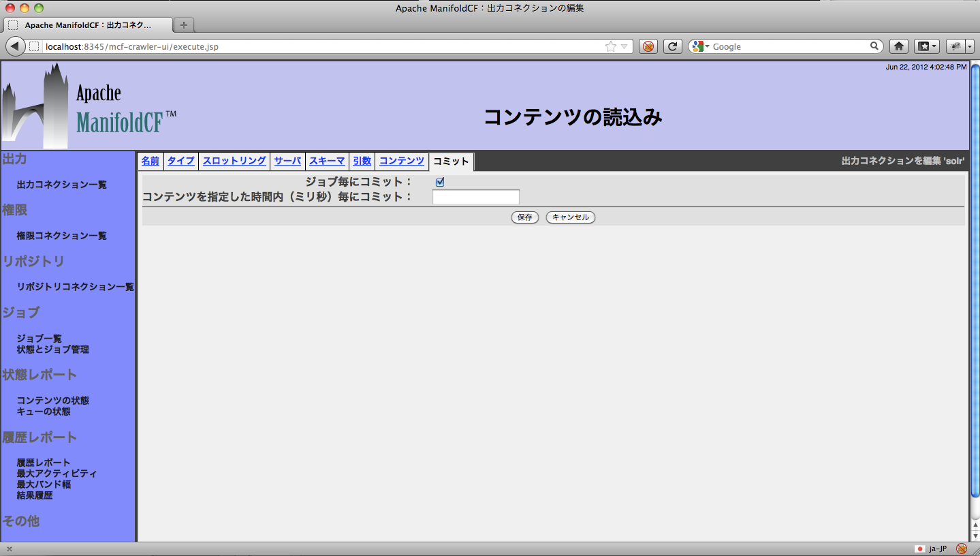The width and height of the screenshot is (980, 556).
Task: Go to browser home page icon
Action: [899, 46]
